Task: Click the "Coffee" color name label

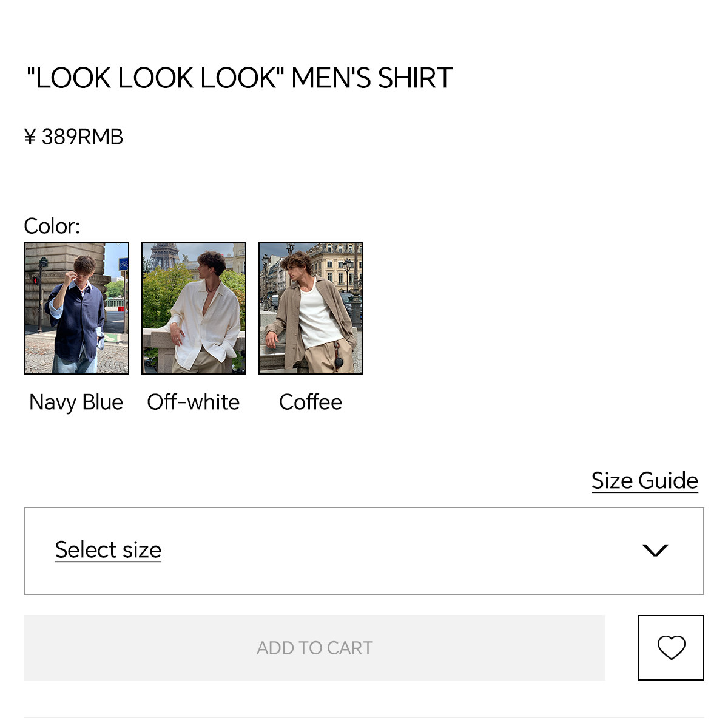Action: [310, 402]
